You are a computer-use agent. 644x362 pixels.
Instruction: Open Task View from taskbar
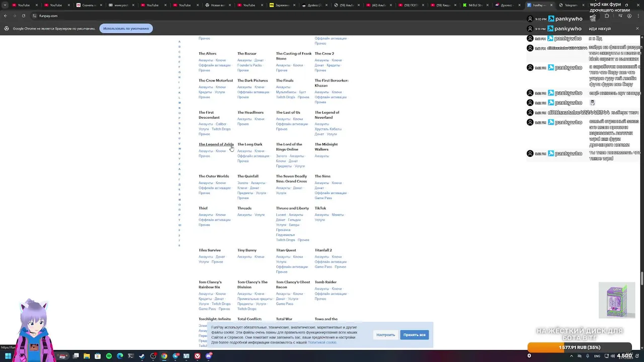pyautogui.click(x=75, y=356)
